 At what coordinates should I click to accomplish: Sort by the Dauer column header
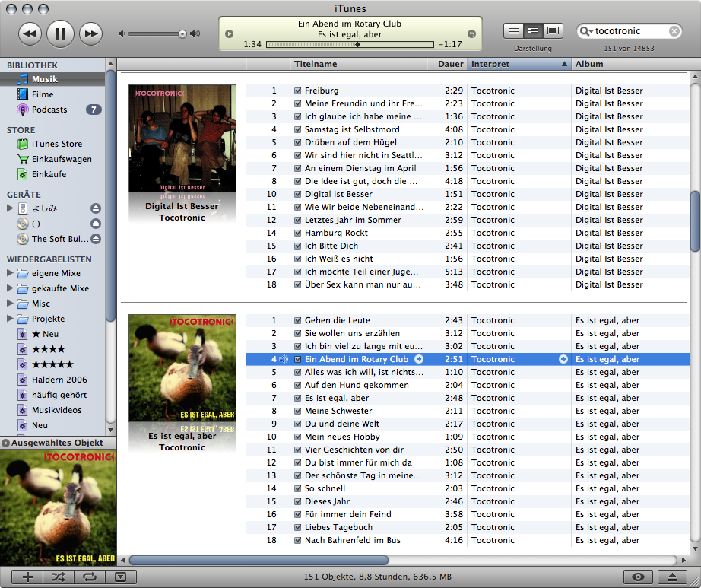pyautogui.click(x=447, y=64)
